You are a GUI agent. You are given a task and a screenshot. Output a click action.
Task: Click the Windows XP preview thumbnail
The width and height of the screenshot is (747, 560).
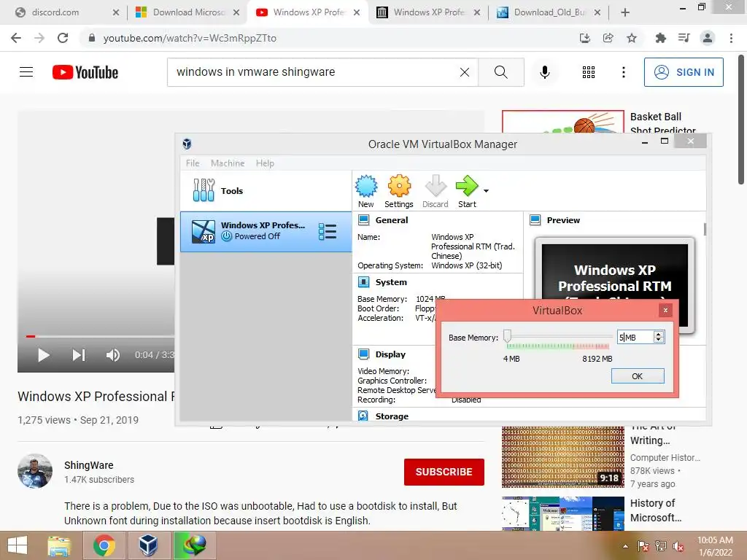pyautogui.click(x=614, y=284)
